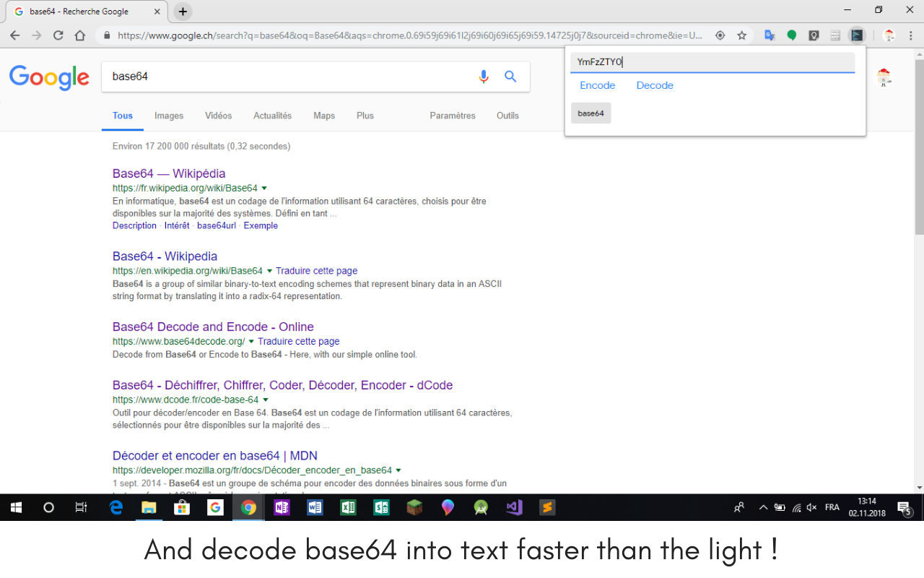Open Word from the taskbar
Screen dimensions: 924x578
(x=315, y=507)
